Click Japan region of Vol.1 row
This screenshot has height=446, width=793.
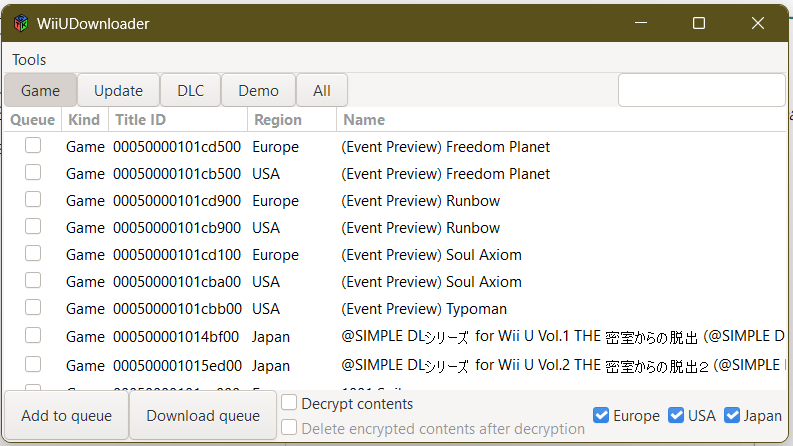click(271, 337)
